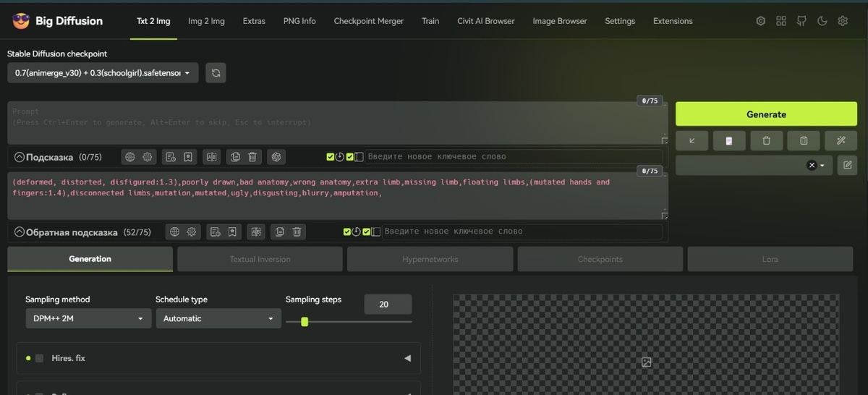The width and height of the screenshot is (868, 395).
Task: Open the four-squares grid icon in header
Action: tap(781, 21)
